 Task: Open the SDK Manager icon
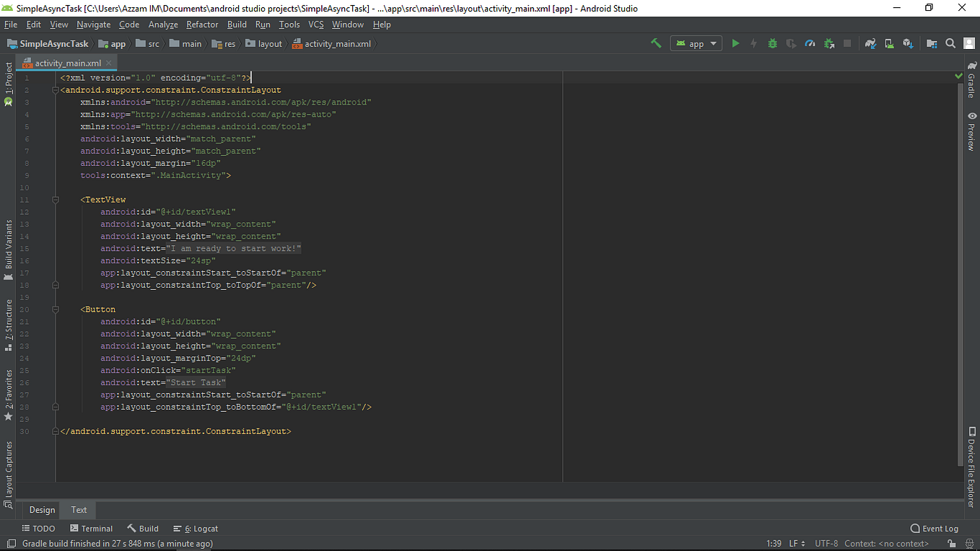click(x=908, y=43)
